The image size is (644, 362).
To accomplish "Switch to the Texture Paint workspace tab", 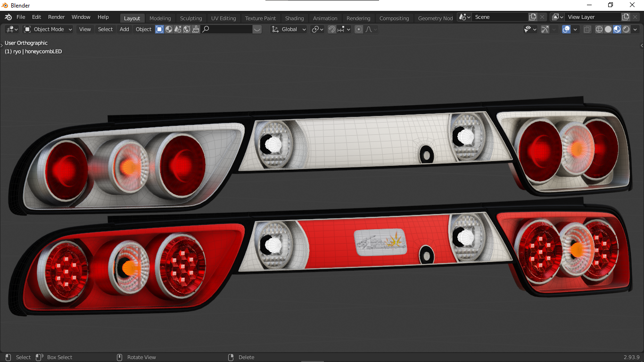I will [260, 18].
